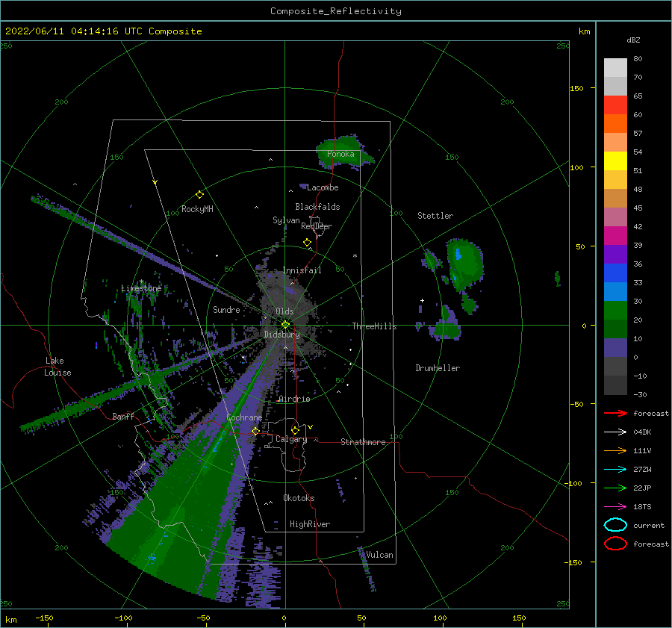Viewport: 672px width, 628px height.
Task: Click the cyan current ellipse icon
Action: (615, 525)
